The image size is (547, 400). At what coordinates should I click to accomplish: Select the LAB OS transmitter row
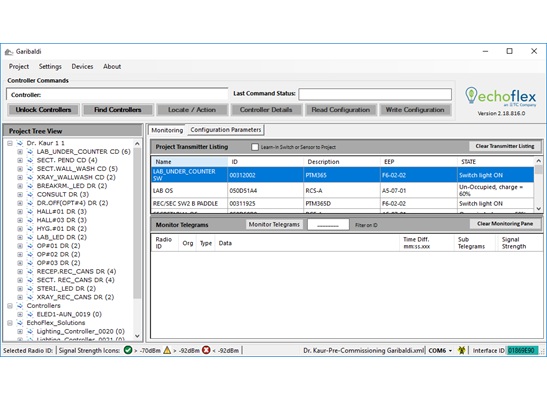coord(343,190)
